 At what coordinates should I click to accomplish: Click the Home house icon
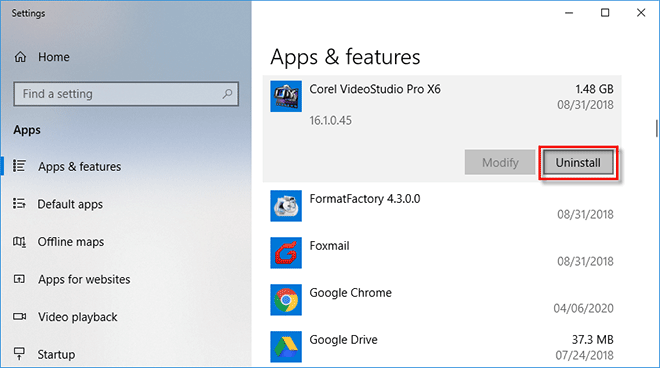point(20,57)
